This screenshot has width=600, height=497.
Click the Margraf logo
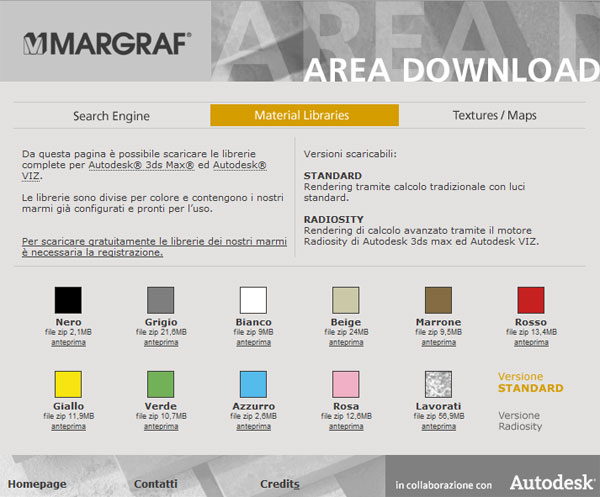coord(106,43)
